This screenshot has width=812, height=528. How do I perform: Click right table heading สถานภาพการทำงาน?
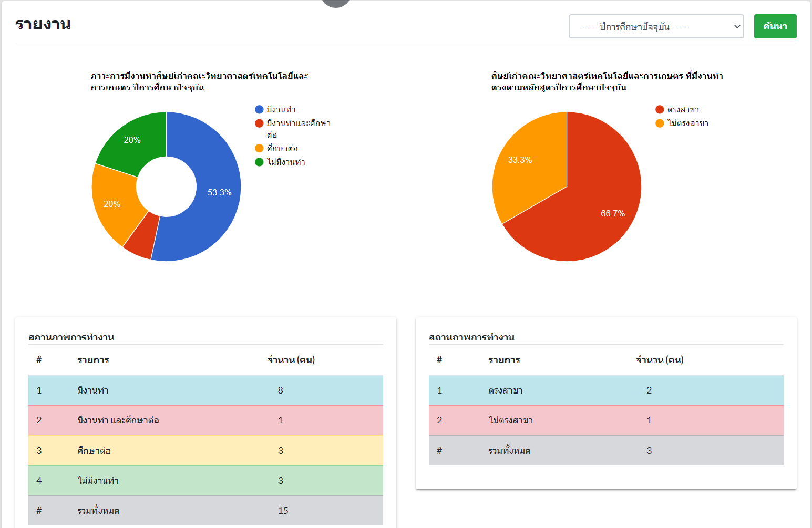coord(472,337)
